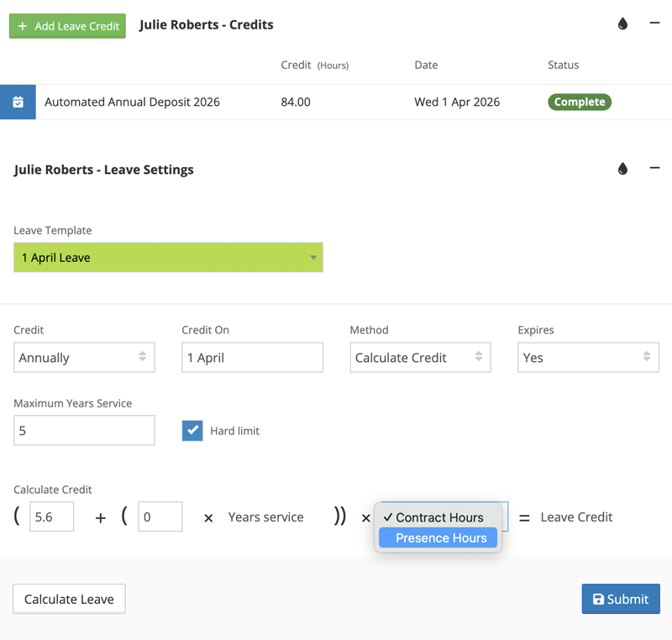672x640 pixels.
Task: Click the Credit On 1 April field
Action: (x=253, y=357)
